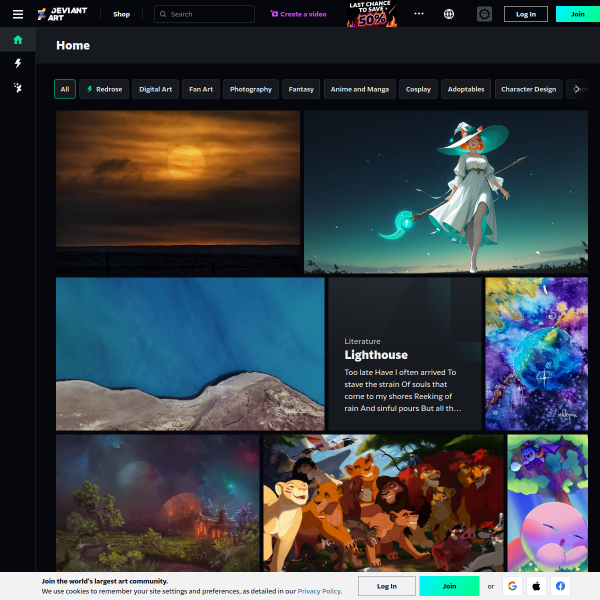Image resolution: width=600 pixels, height=600 pixels.
Task: Open the Lion King group artwork
Action: (x=383, y=503)
